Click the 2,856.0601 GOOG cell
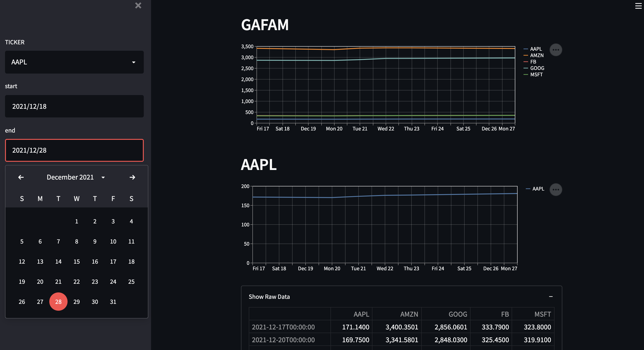This screenshot has width=644, height=350. point(446,327)
